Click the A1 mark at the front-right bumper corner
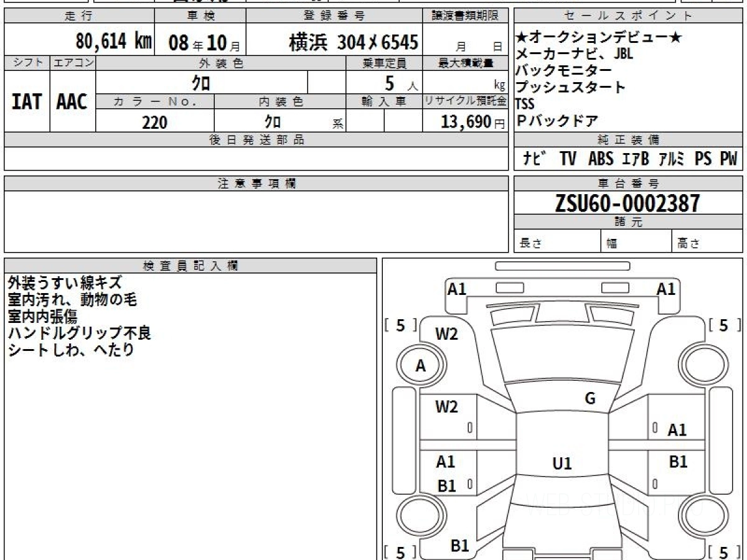This screenshot has height=560, width=747. [x=666, y=288]
